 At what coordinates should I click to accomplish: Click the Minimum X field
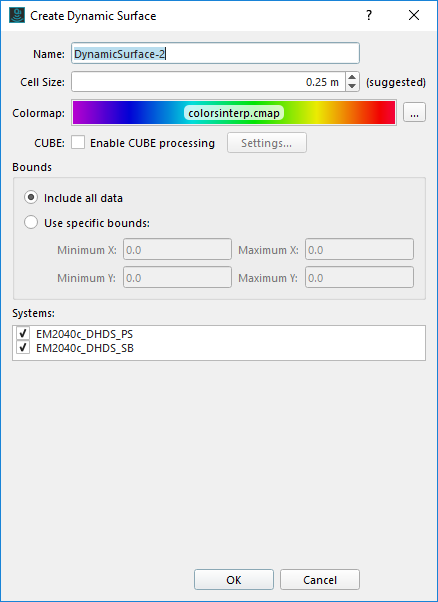(177, 250)
